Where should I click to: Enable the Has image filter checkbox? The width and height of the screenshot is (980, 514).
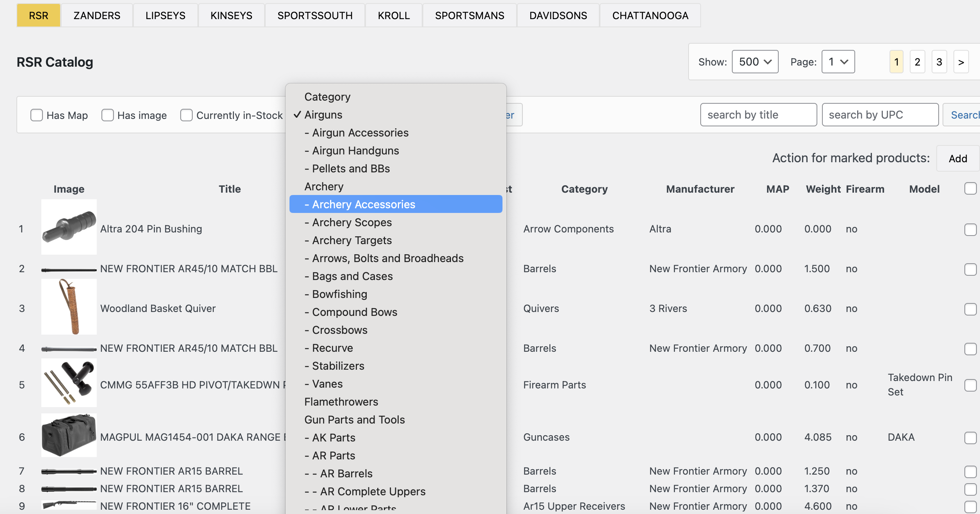click(107, 115)
